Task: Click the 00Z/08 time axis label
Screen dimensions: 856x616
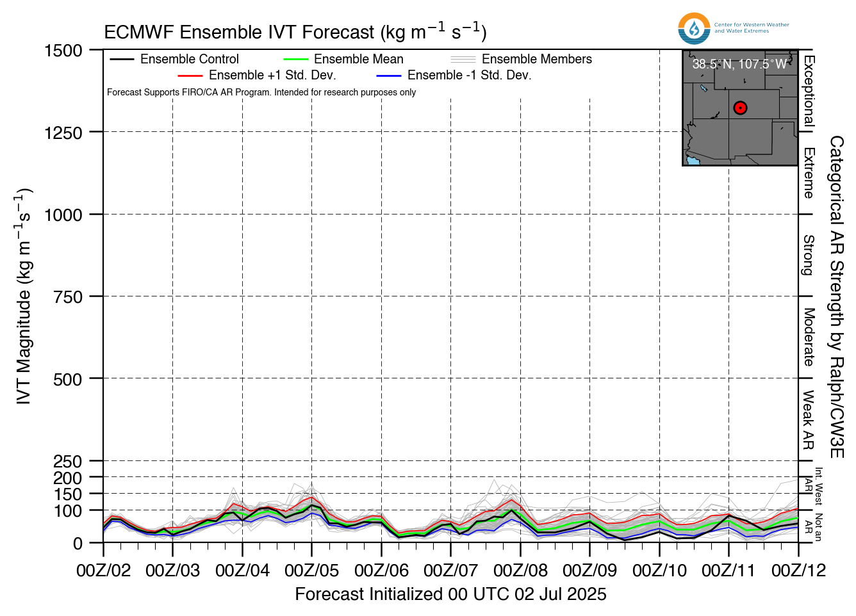Action: click(520, 570)
